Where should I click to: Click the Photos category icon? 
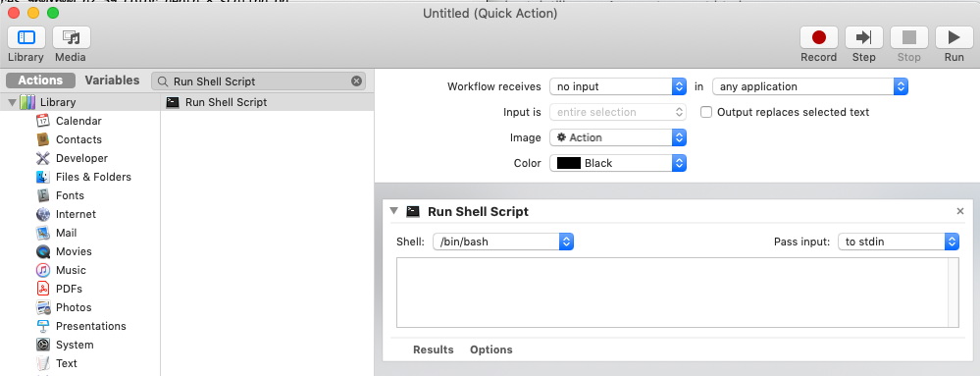point(43,307)
